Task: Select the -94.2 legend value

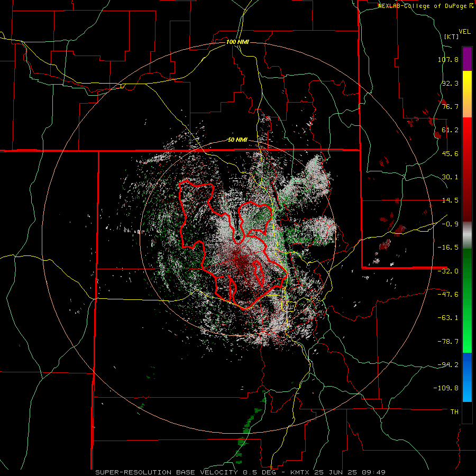Action: pos(448,365)
